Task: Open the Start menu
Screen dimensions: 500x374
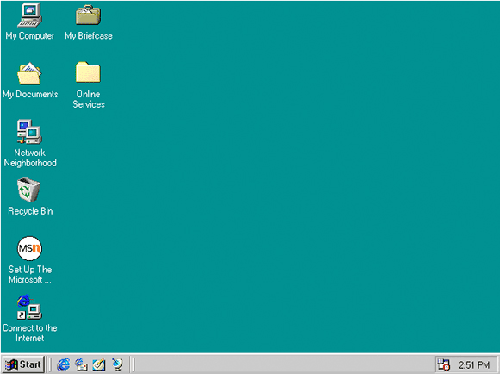Action: pyautogui.click(x=23, y=364)
